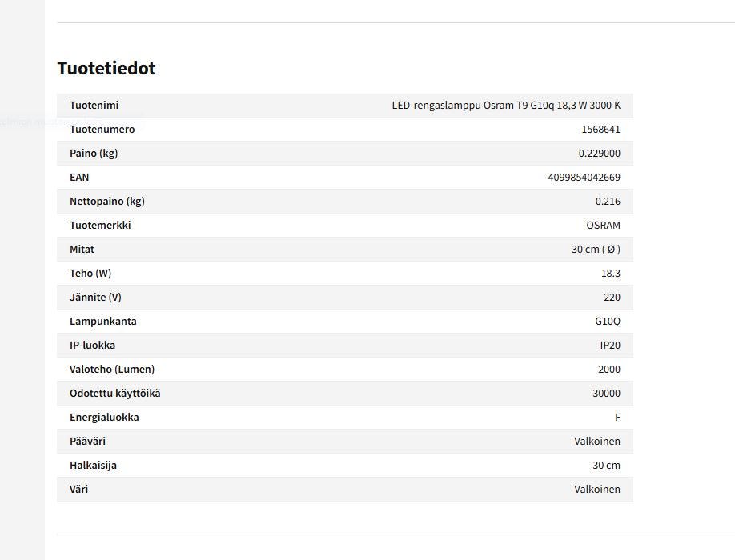Click the net weight value 0.216
Image resolution: width=735 pixels, height=560 pixels.
(608, 202)
